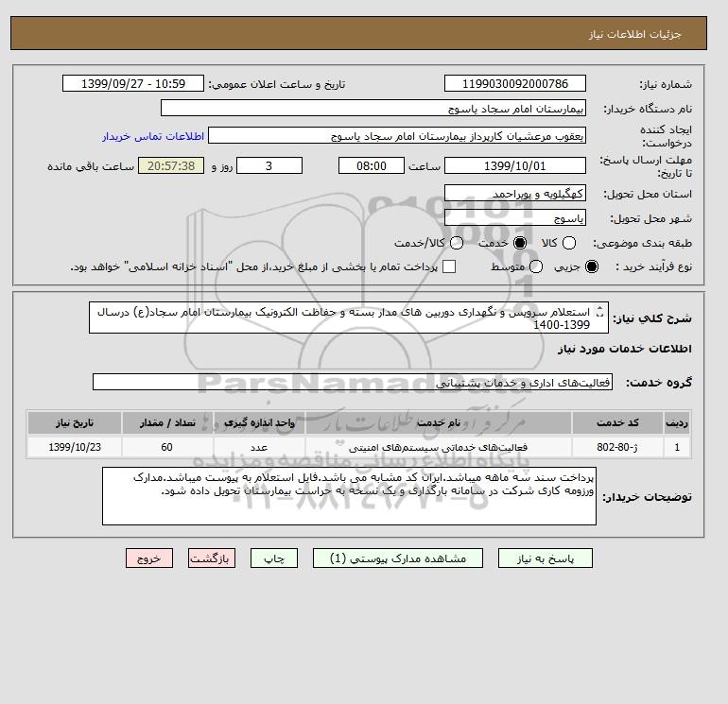Click delivery province field کهگیلویه و بویراحمد
Image resolution: width=728 pixels, height=704 pixels.
(515, 193)
